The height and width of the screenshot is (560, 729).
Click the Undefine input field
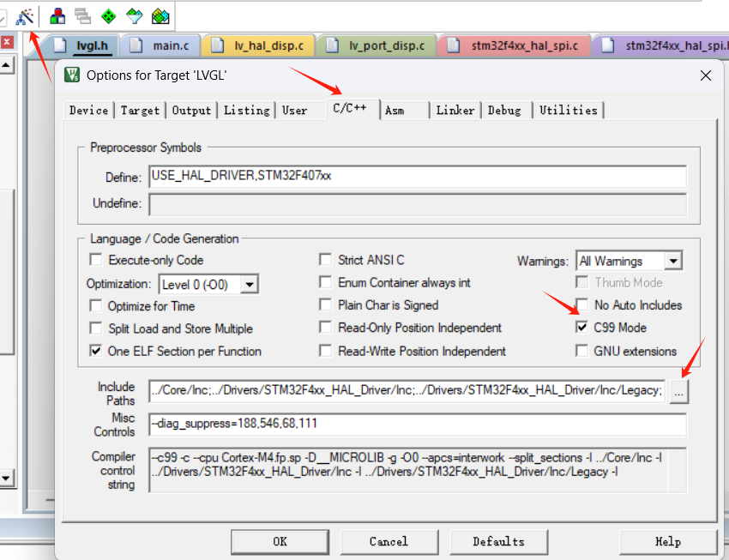click(418, 204)
